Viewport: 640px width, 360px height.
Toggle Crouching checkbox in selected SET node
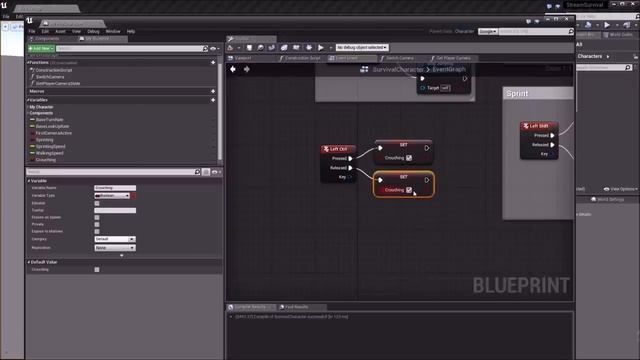click(409, 190)
